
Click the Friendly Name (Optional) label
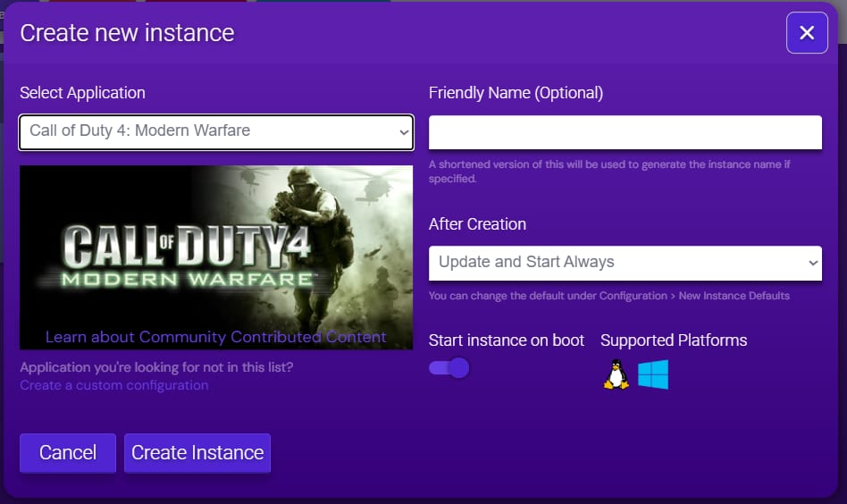point(516,93)
